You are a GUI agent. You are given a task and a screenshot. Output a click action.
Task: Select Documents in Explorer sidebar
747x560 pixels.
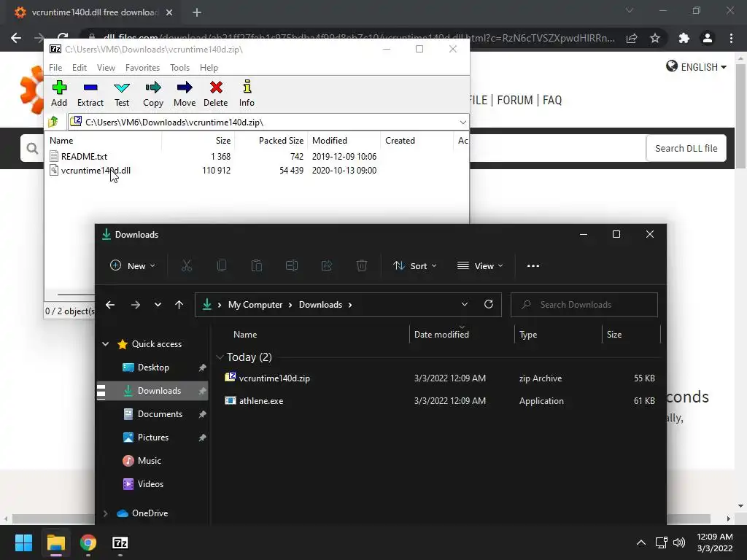pyautogui.click(x=160, y=414)
